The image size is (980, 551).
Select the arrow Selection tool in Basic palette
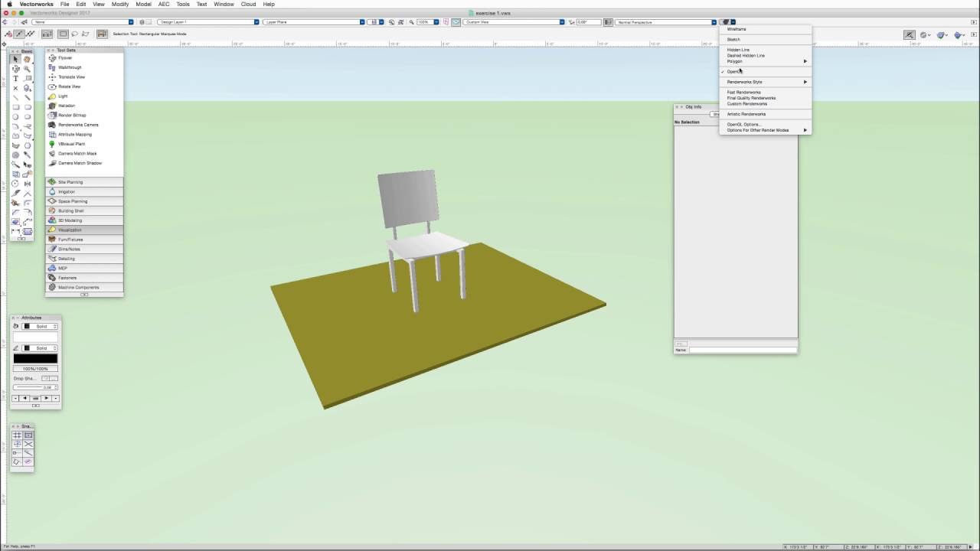coord(15,59)
